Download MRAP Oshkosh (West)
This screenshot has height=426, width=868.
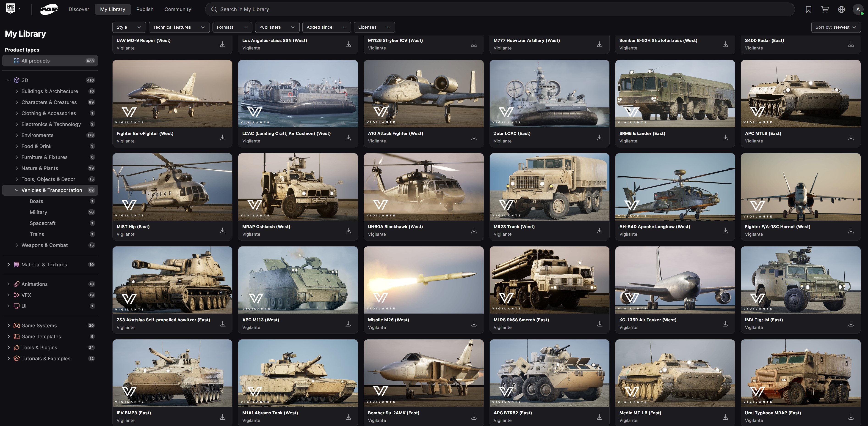click(x=348, y=230)
